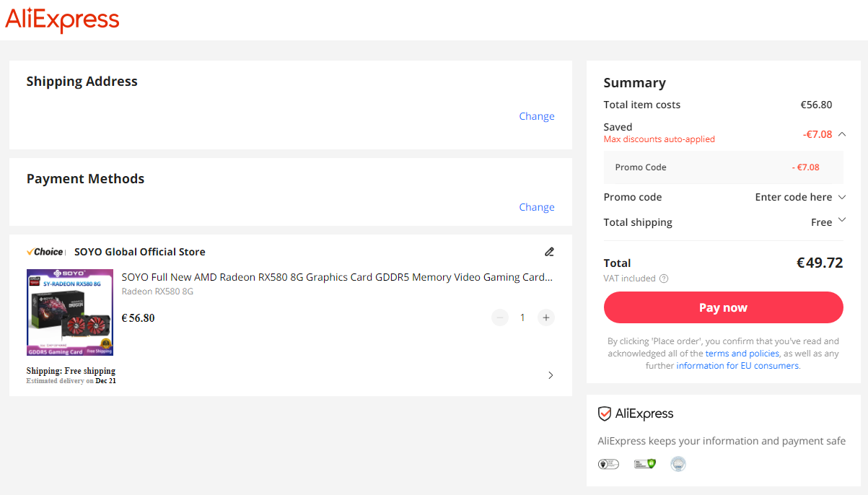Change the payment method

(x=537, y=207)
